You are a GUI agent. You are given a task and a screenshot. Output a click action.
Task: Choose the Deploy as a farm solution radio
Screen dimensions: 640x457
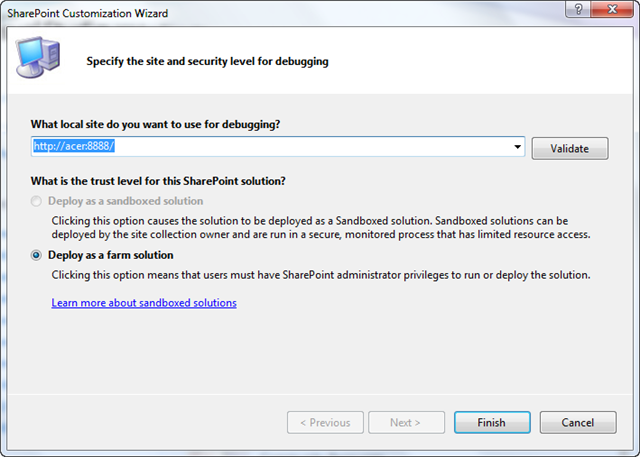pos(37,255)
